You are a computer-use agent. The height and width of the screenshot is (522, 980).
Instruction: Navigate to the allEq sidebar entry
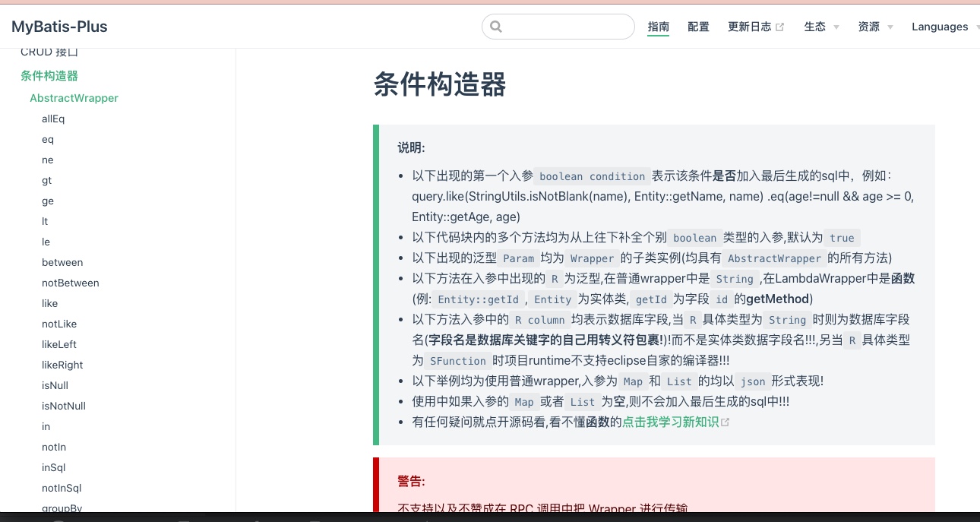(53, 119)
